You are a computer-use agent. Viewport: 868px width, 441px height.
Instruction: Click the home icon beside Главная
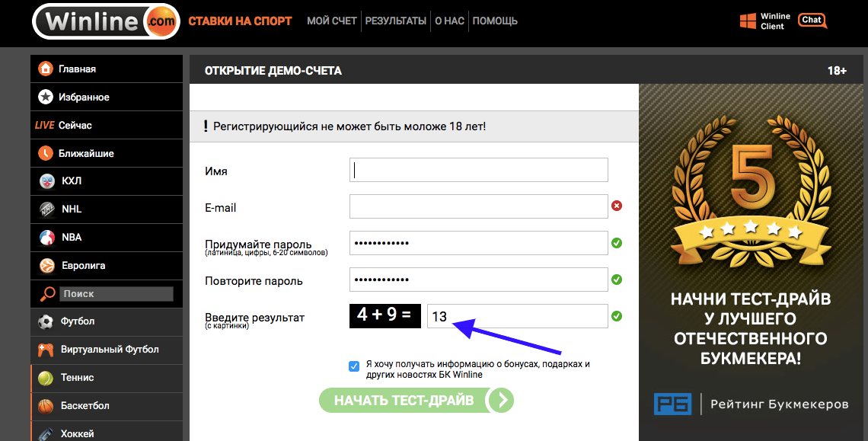click(x=46, y=69)
